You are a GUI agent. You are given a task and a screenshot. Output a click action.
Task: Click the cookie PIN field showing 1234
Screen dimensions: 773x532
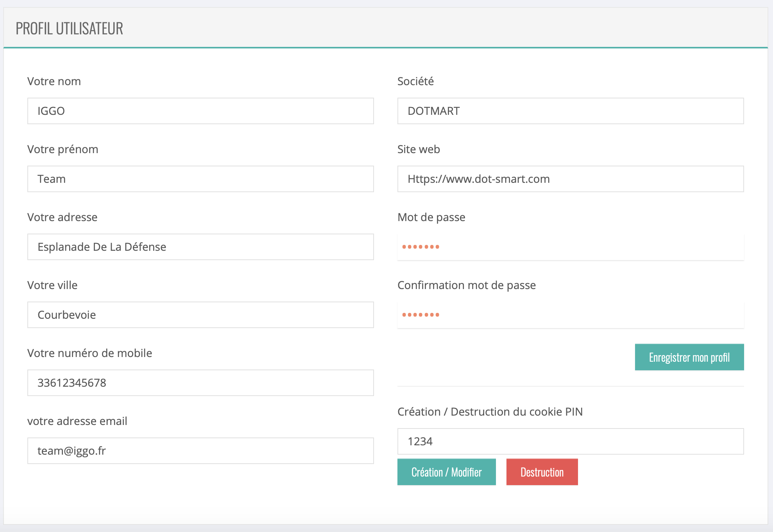(x=570, y=441)
